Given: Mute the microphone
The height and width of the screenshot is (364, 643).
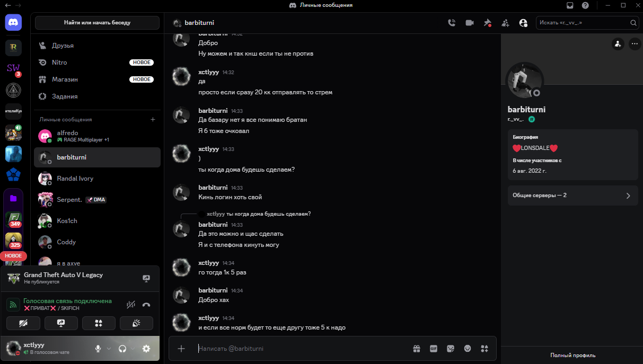Looking at the screenshot, I should (x=98, y=349).
